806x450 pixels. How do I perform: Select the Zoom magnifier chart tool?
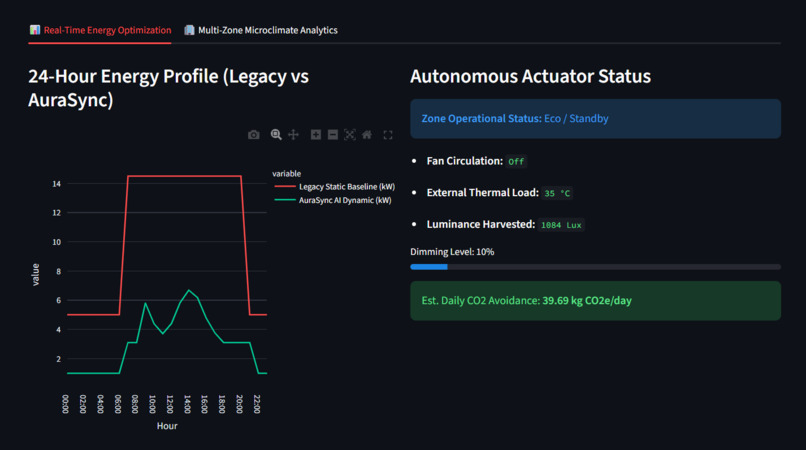coord(276,135)
